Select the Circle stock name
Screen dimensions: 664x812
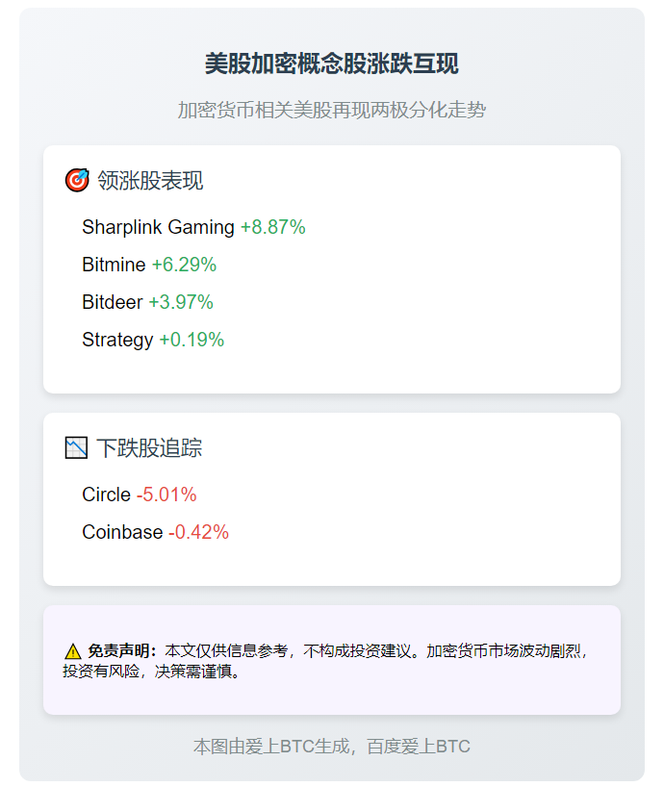coord(106,495)
